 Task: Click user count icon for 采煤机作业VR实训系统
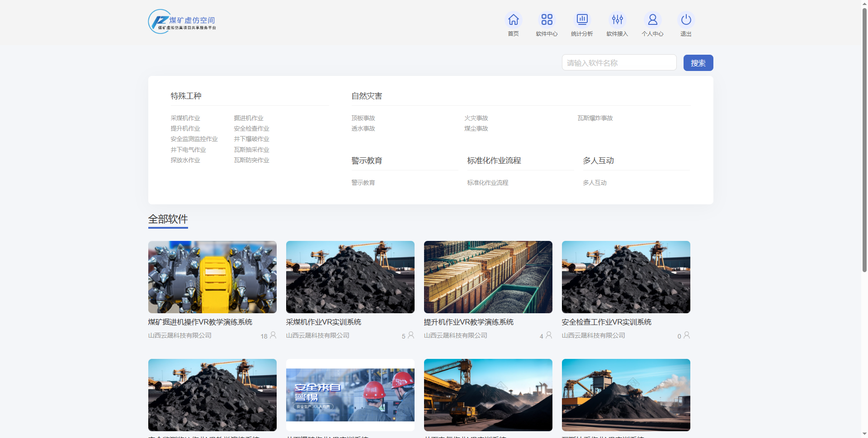click(x=411, y=335)
